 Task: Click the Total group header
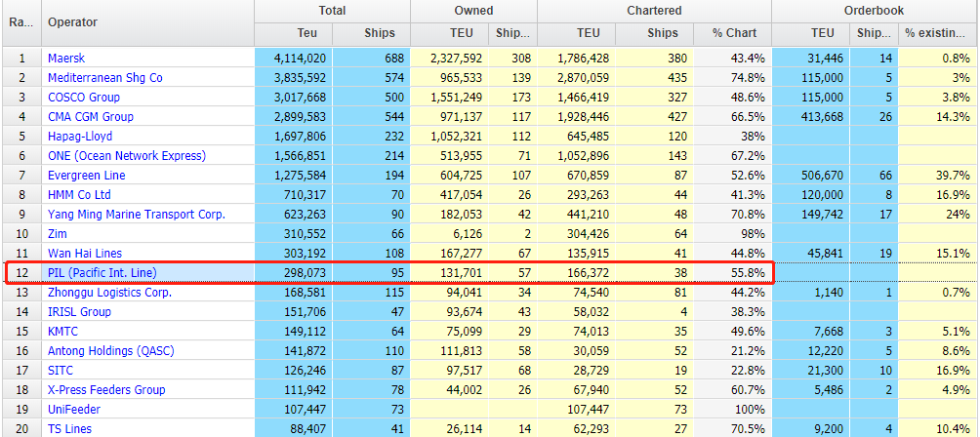pos(332,11)
